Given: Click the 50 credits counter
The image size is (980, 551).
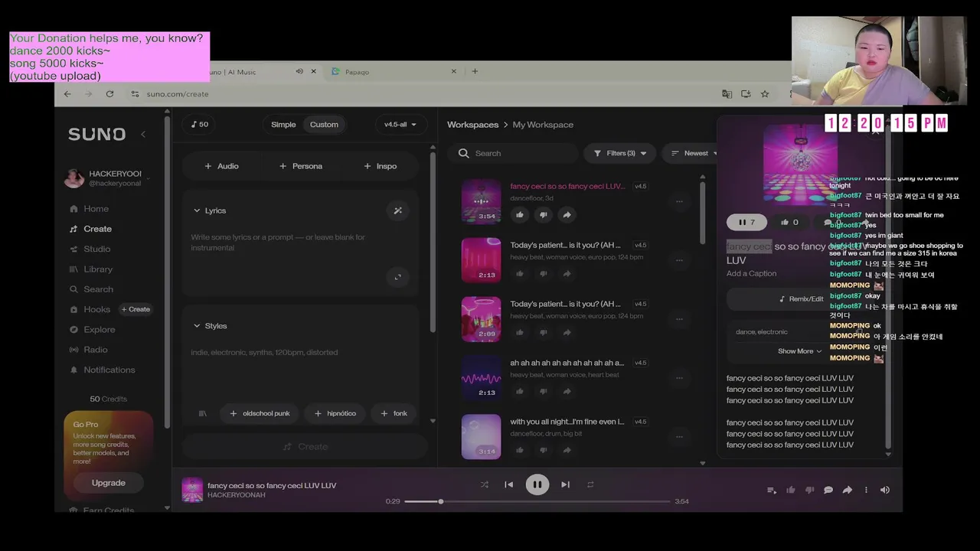Looking at the screenshot, I should point(199,125).
